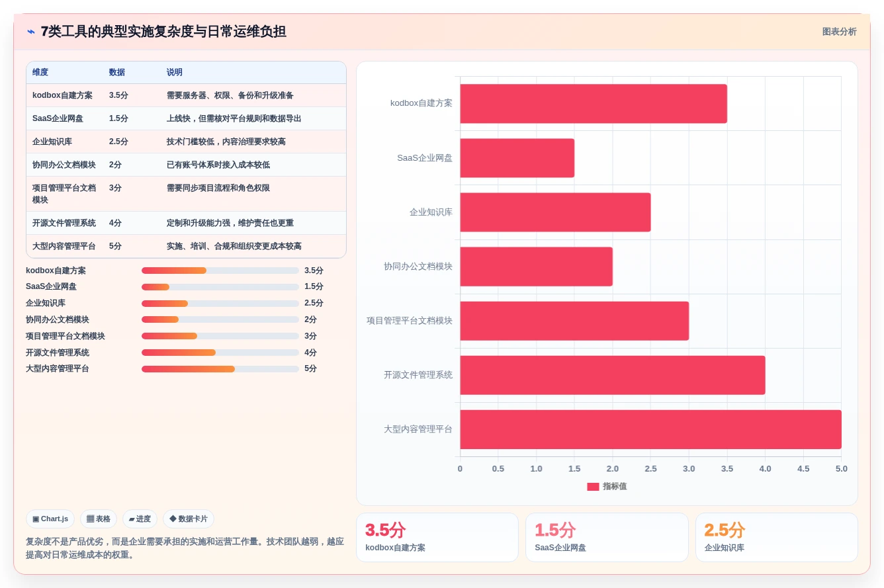This screenshot has height=588, width=884.
Task: Click the lightning icon beside the title
Action: (31, 32)
